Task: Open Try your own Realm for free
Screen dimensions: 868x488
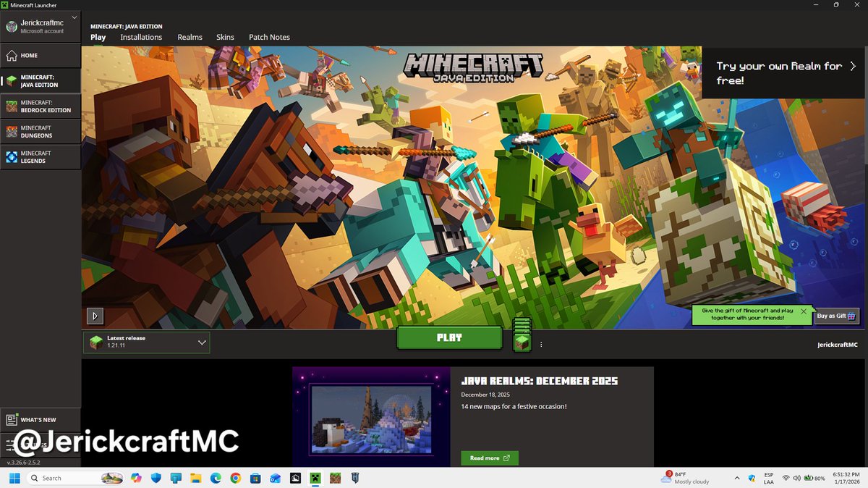Action: [x=785, y=73]
